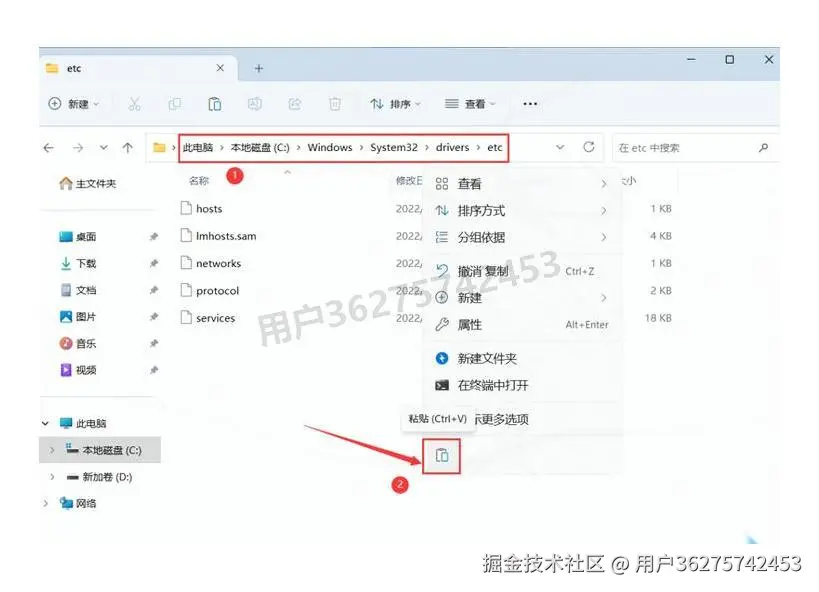
Task: Expand the 此电脑 node in the sidebar
Action: [x=44, y=423]
